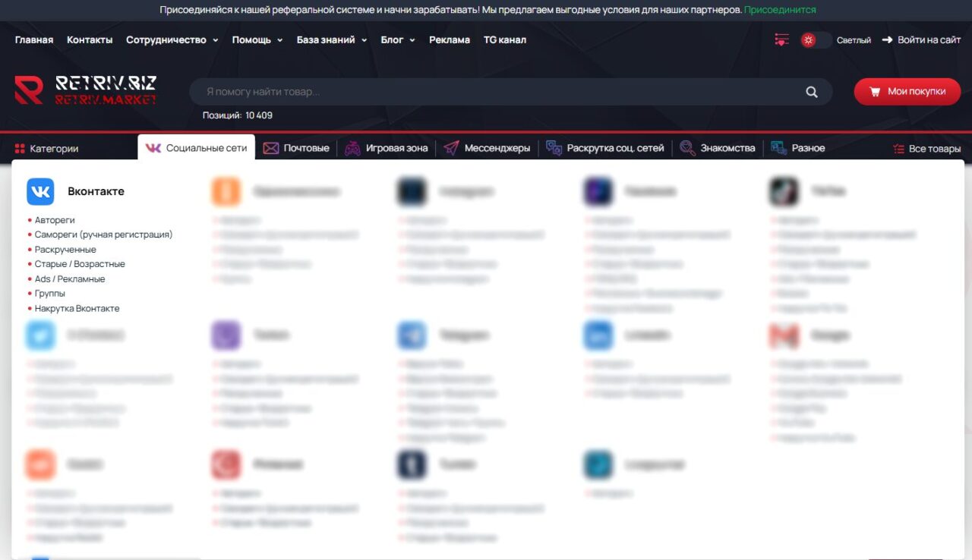972x560 pixels.
Task: Open the favorites list icon
Action: pyautogui.click(x=781, y=39)
